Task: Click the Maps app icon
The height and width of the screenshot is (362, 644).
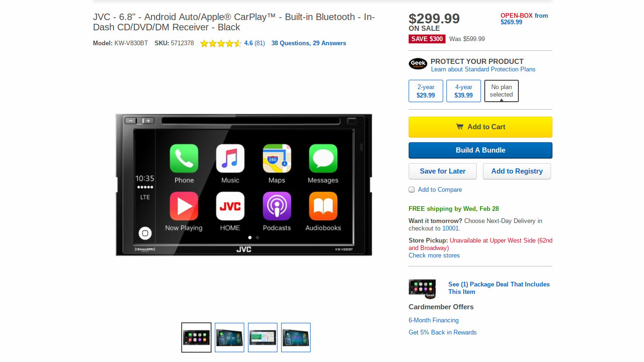Action: tap(277, 159)
